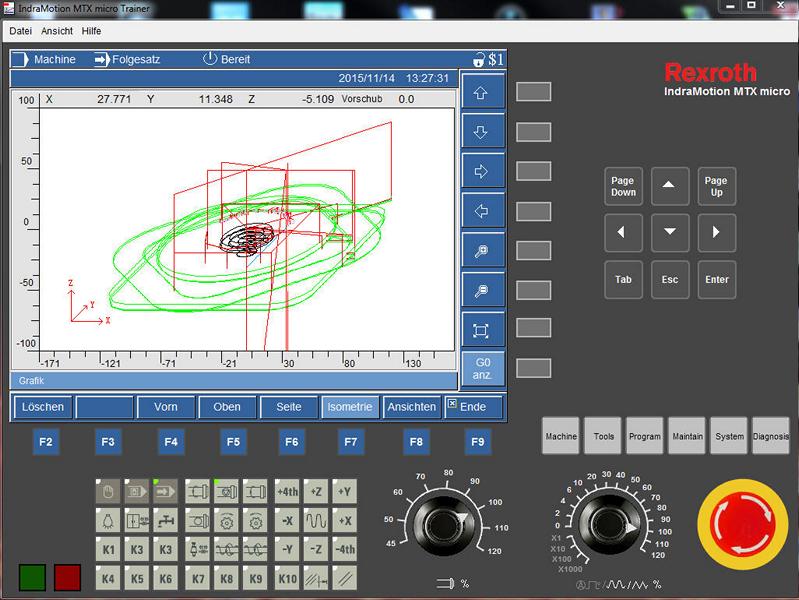Image resolution: width=799 pixels, height=600 pixels.
Task: Open the Program operating area
Action: pos(645,436)
